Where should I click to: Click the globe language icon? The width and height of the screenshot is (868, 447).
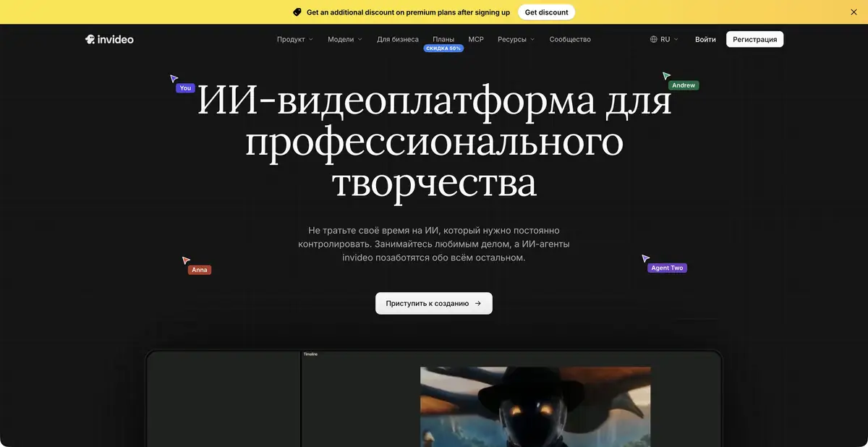[x=654, y=39]
